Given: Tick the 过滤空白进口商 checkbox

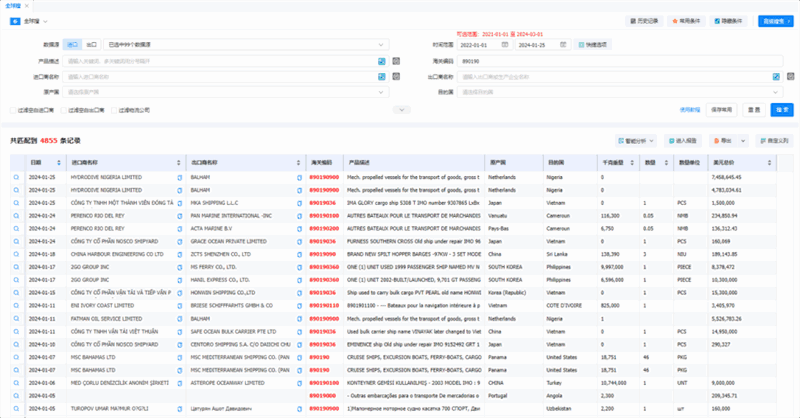Looking at the screenshot, I should [12, 110].
